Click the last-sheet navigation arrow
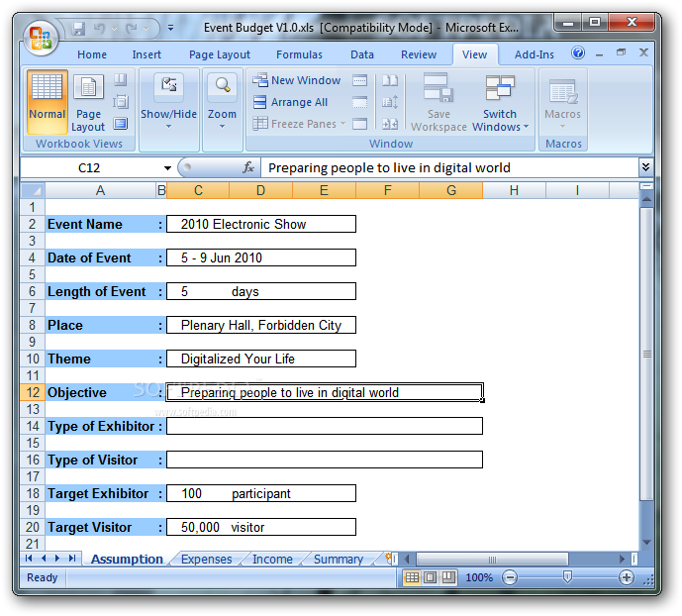The image size is (682, 616). coord(72,559)
